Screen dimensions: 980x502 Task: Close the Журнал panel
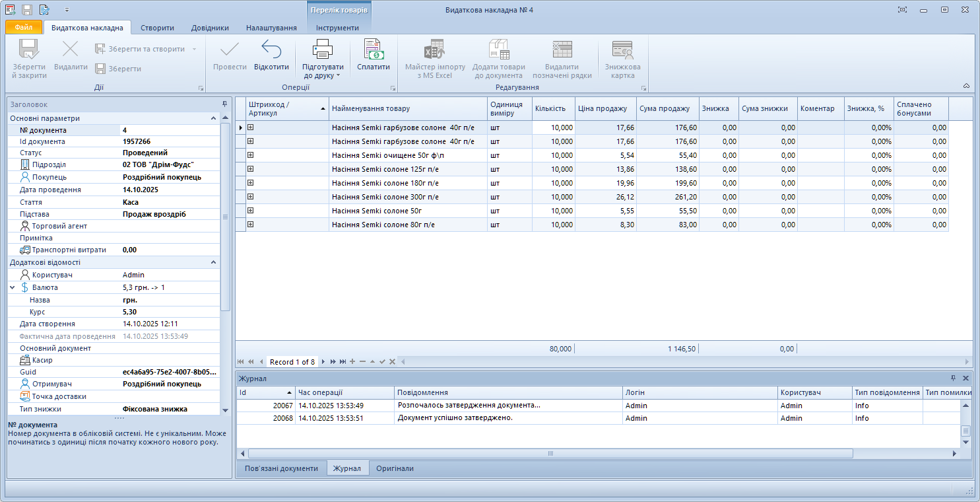965,378
